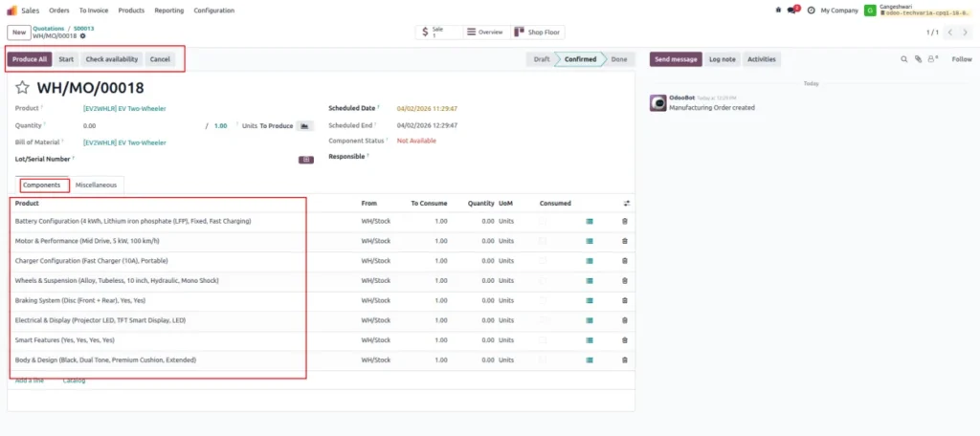980x436 pixels.
Task: Click Send message in chatter
Action: tap(677, 59)
